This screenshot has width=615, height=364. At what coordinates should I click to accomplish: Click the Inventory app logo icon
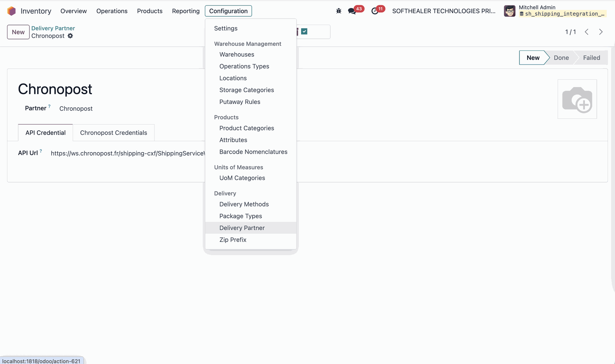pyautogui.click(x=12, y=11)
